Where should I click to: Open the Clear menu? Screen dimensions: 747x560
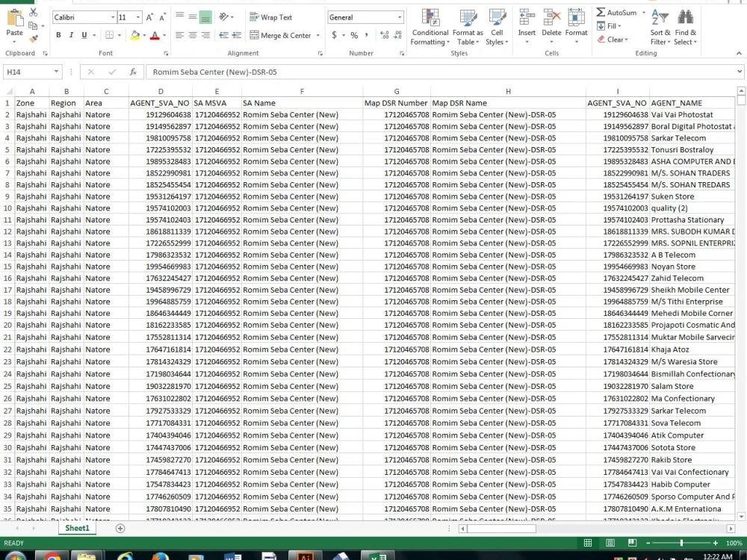(x=613, y=40)
